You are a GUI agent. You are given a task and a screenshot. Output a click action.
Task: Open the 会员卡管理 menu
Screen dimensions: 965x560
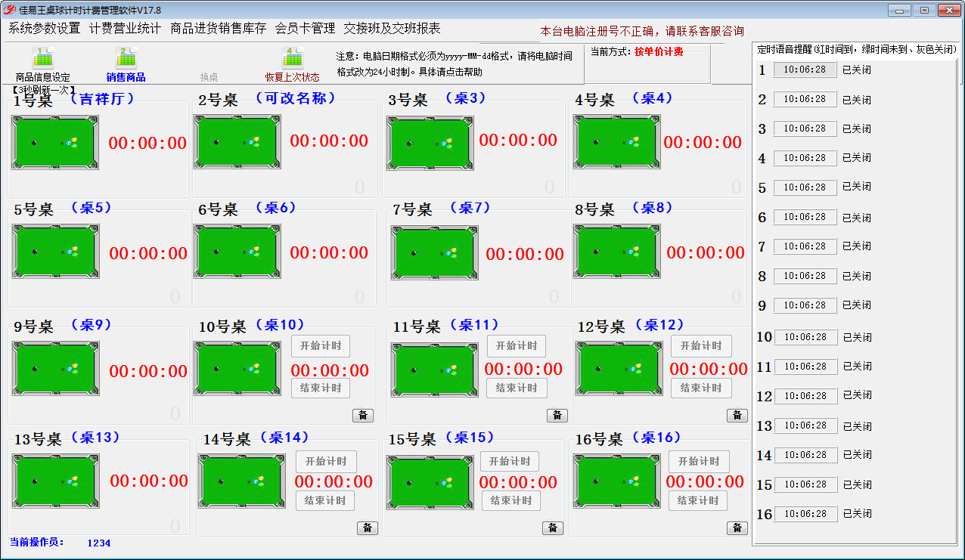point(305,29)
